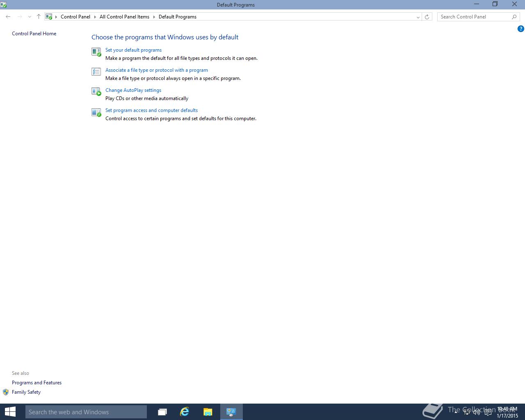
Task: Click the See also label
Action: tap(21, 373)
